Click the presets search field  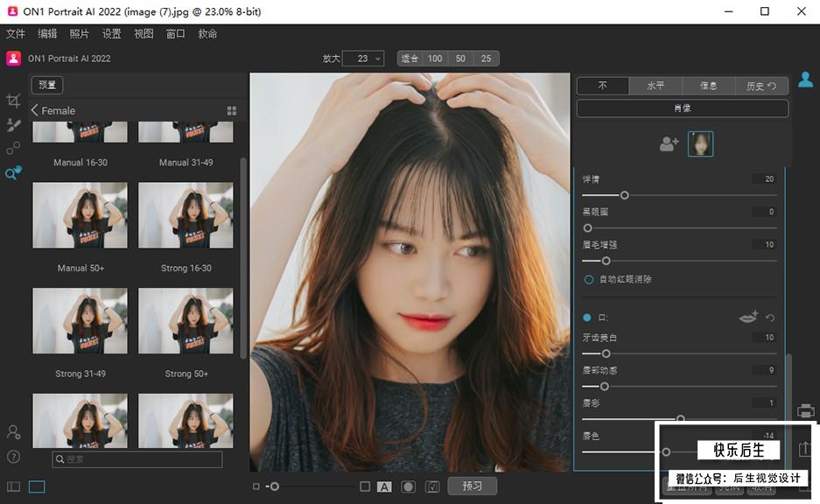(x=137, y=459)
